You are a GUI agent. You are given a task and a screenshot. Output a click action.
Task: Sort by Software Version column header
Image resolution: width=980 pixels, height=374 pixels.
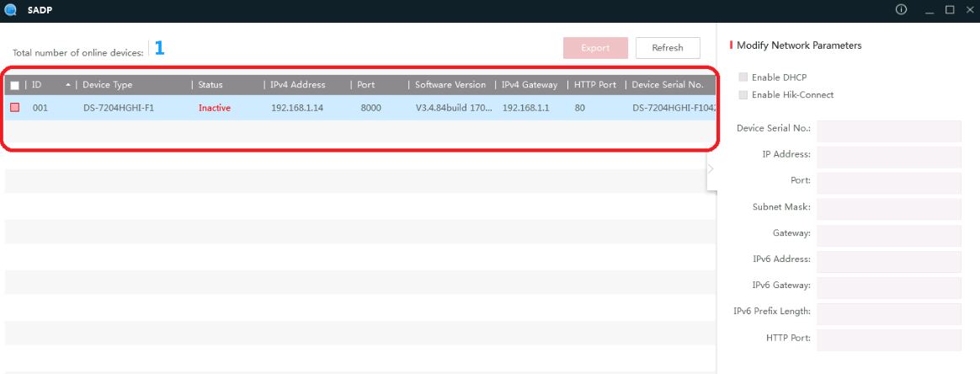click(x=450, y=85)
